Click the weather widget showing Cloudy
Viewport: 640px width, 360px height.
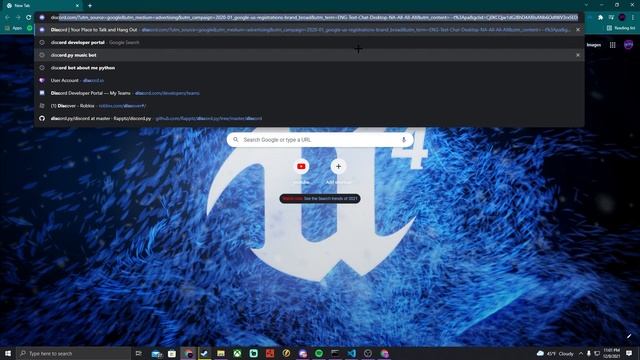click(x=555, y=353)
